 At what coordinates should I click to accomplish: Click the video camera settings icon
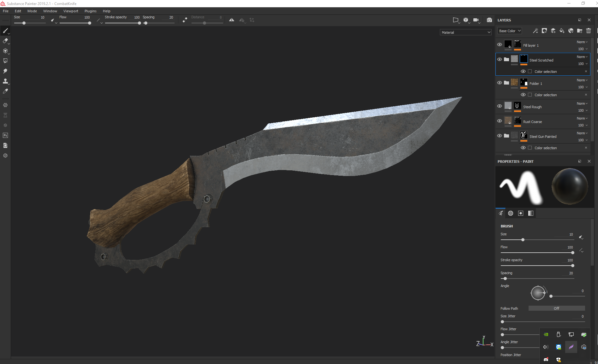click(x=476, y=20)
